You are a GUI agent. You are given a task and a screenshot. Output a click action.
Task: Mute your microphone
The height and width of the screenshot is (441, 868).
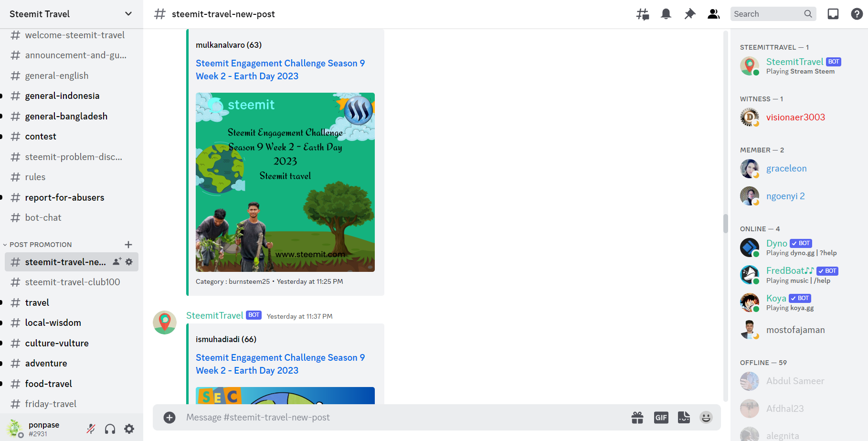click(90, 429)
